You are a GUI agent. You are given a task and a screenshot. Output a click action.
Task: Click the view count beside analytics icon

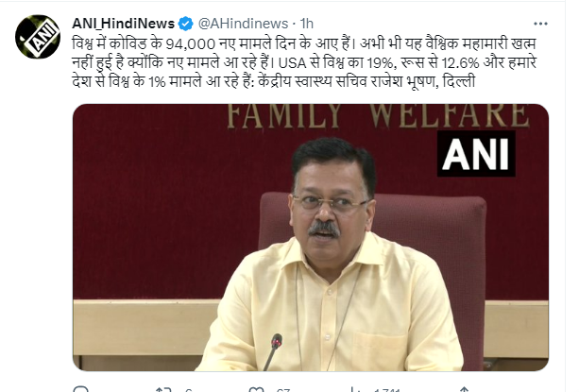click(x=387, y=390)
